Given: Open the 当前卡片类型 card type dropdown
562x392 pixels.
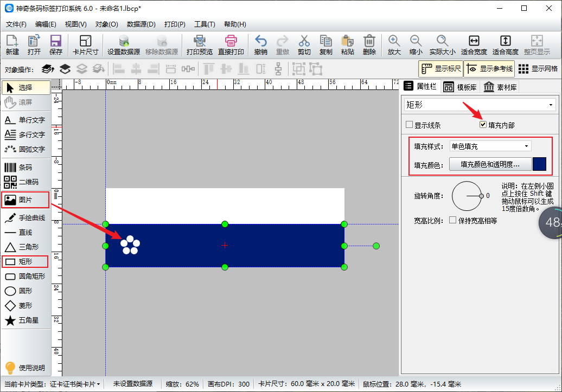Looking at the screenshot, I should [53, 384].
